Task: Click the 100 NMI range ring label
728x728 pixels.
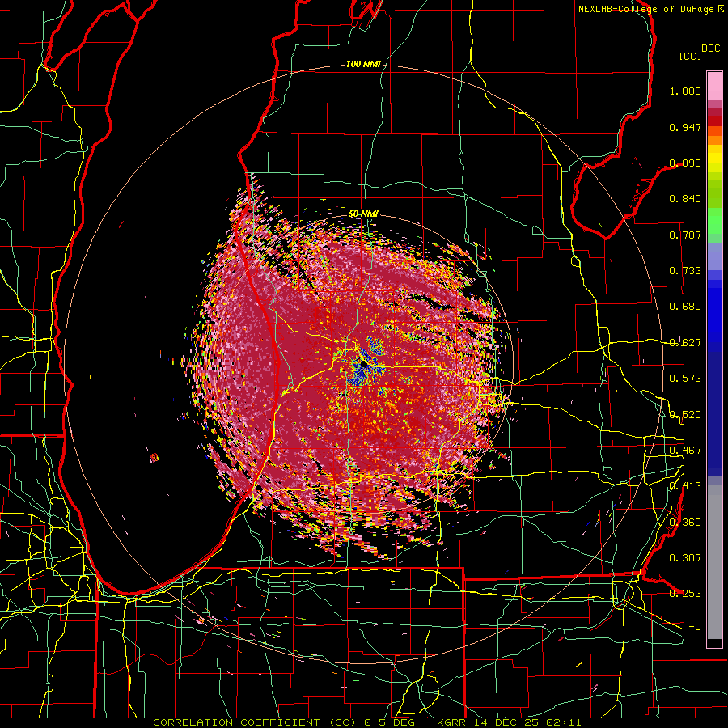Action: 363,64
